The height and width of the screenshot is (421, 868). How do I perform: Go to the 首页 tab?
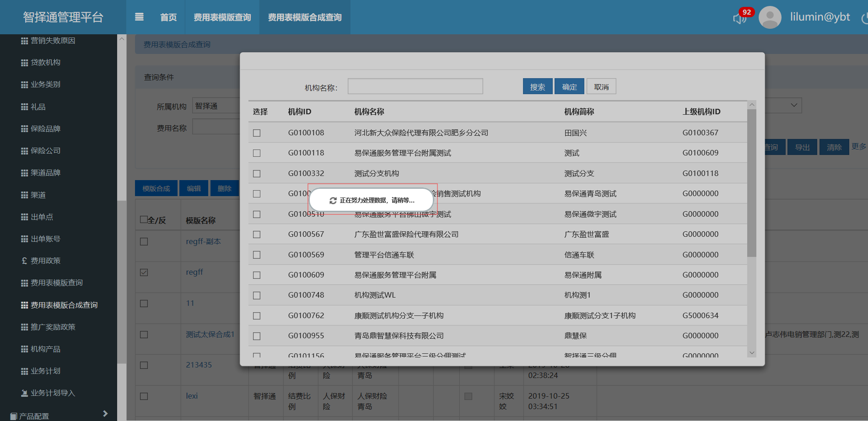168,17
